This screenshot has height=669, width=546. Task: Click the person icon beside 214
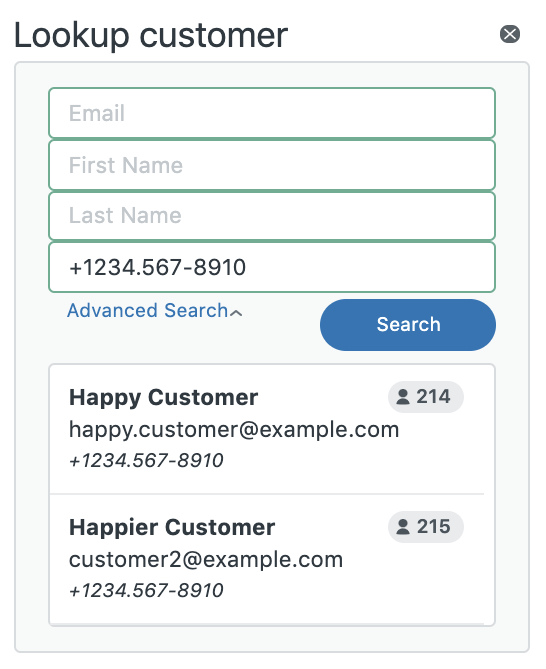coord(403,397)
